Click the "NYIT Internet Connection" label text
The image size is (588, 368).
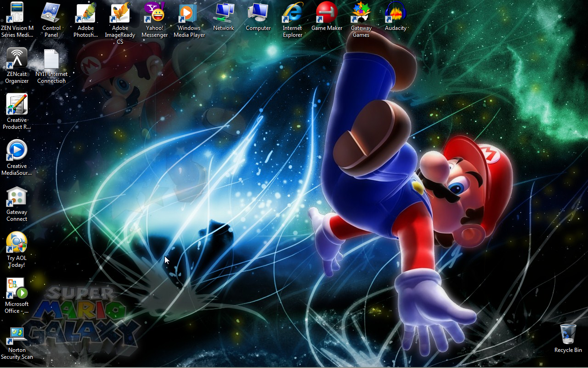[x=51, y=77]
